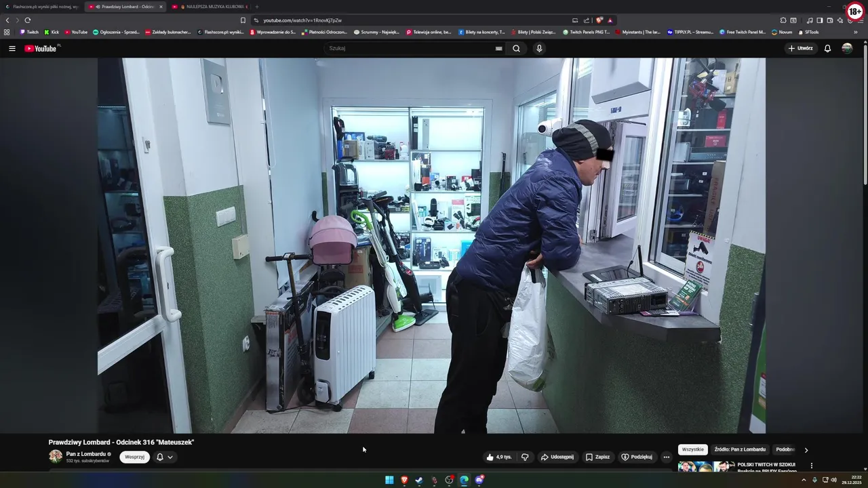This screenshot has width=868, height=488.
Task: Open media control music note icon
Action: click(809, 20)
